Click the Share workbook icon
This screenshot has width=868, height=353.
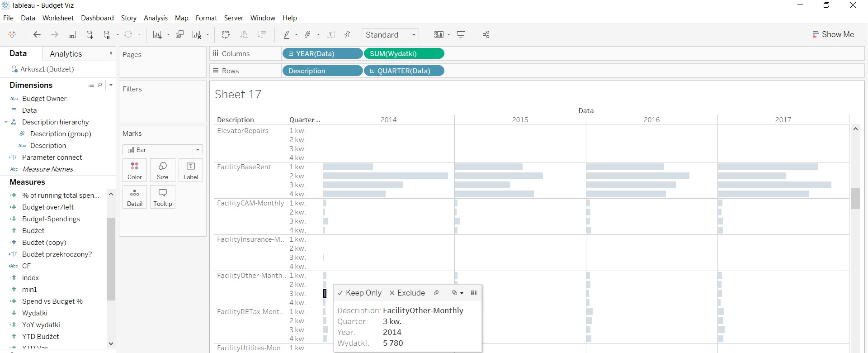[486, 35]
